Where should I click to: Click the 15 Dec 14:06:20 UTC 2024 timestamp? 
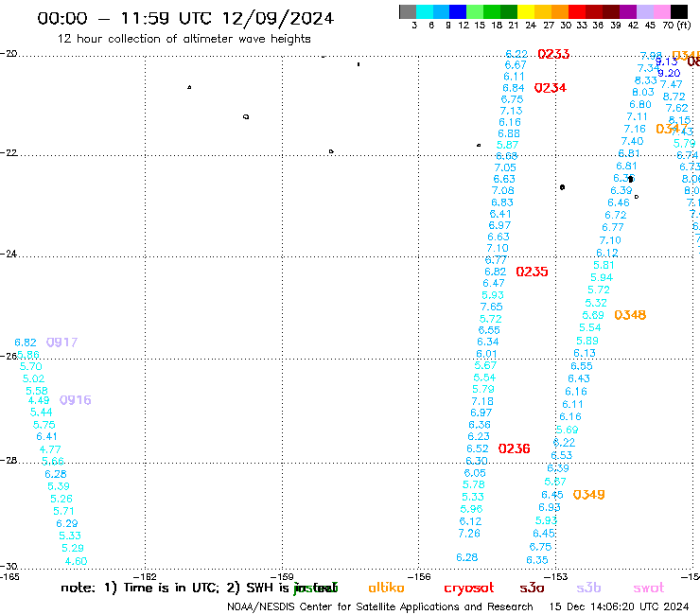pyautogui.click(x=620, y=607)
